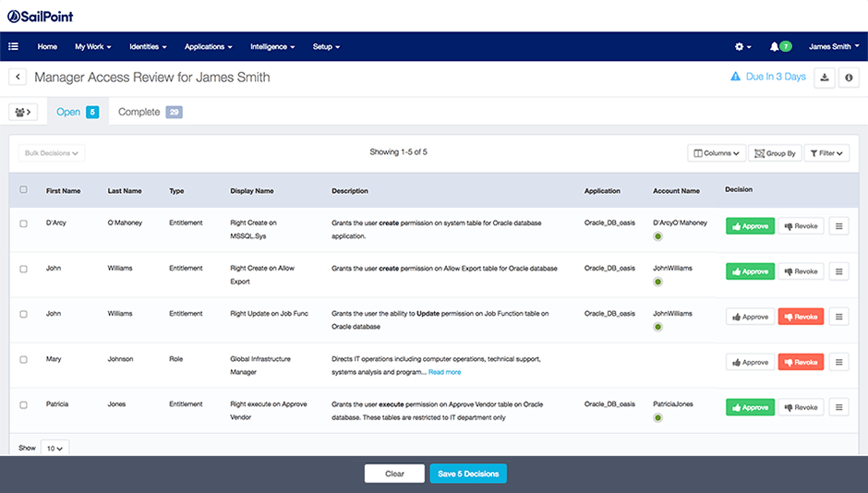Go back using the left chevron button

point(18,77)
